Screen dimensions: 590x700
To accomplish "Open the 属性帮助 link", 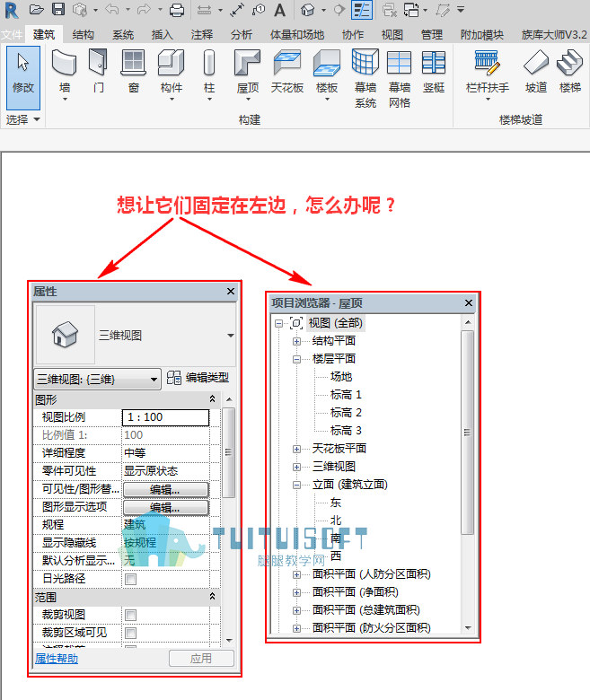I will (x=57, y=659).
